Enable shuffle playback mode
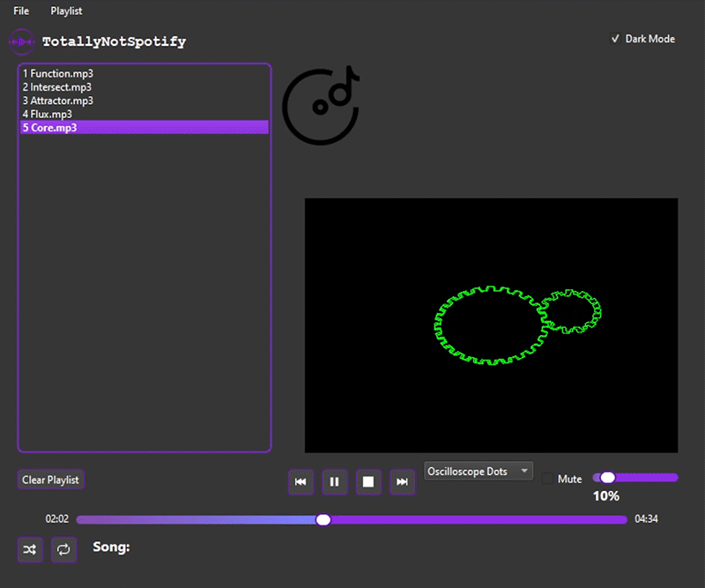The width and height of the screenshot is (705, 588). click(x=30, y=549)
